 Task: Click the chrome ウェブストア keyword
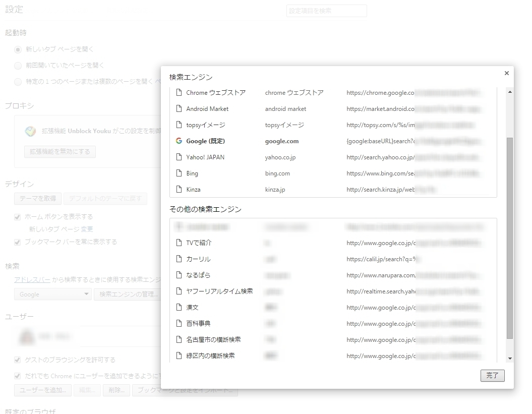pos(294,93)
